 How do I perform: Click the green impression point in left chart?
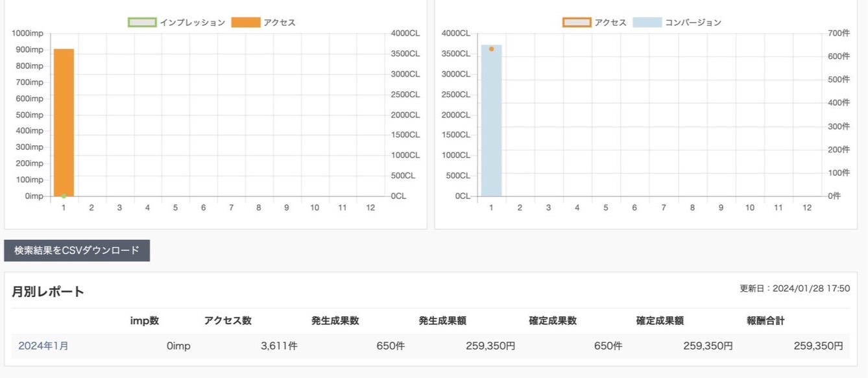point(64,196)
